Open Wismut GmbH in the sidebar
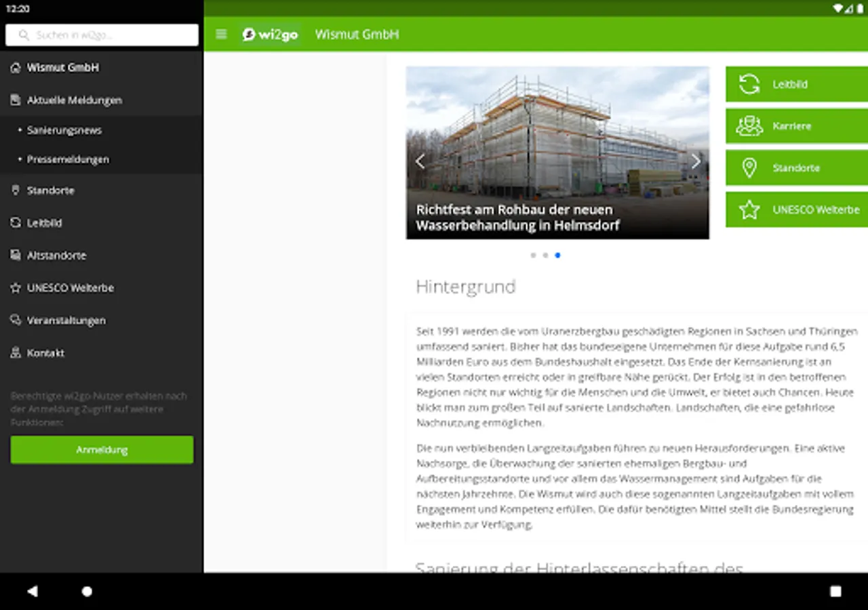Screen dimensions: 868x610 click(x=102, y=68)
